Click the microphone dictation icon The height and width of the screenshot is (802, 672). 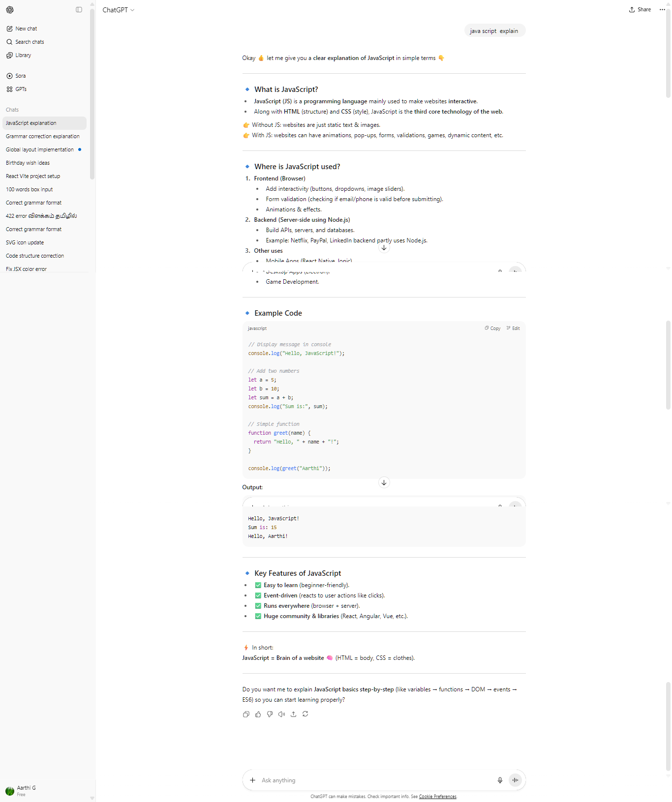point(500,780)
